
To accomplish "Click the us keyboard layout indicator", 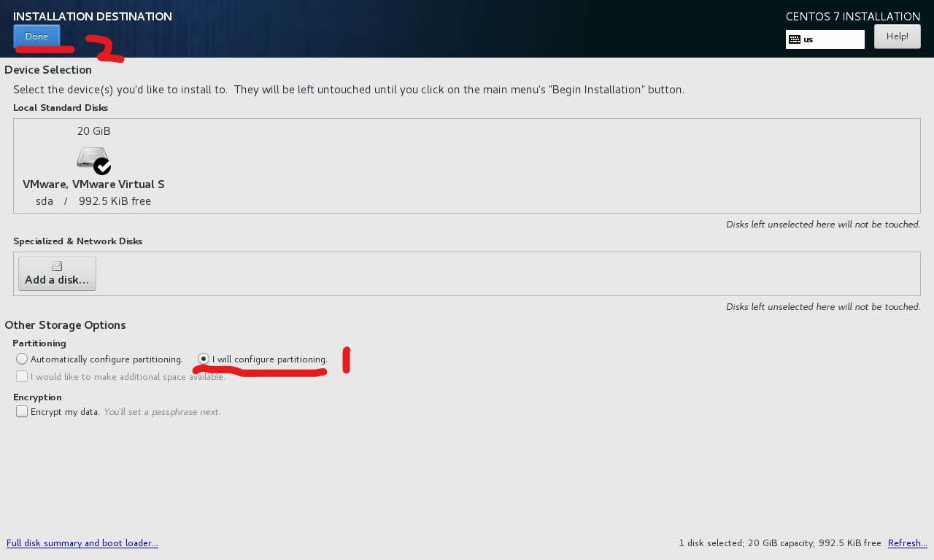I will pyautogui.click(x=825, y=39).
